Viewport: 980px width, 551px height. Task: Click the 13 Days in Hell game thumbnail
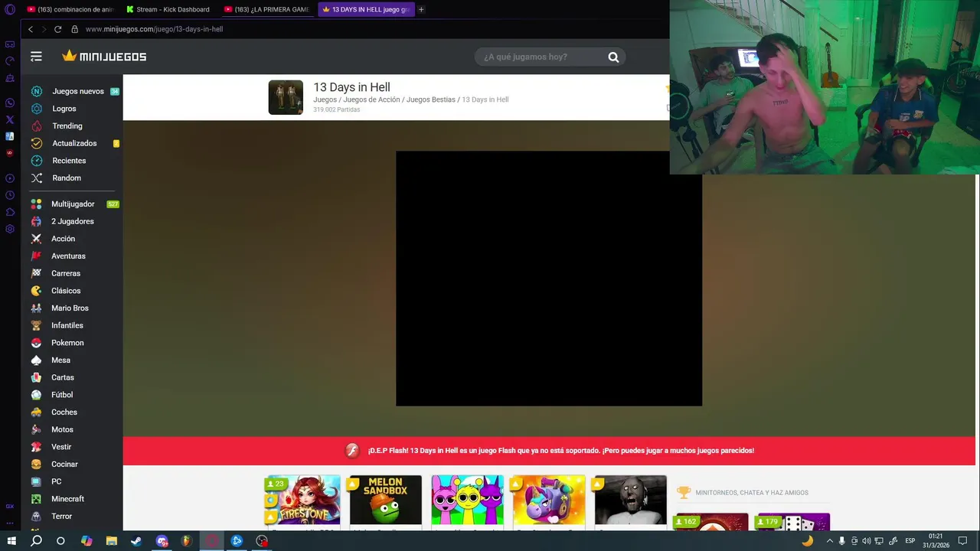point(286,97)
